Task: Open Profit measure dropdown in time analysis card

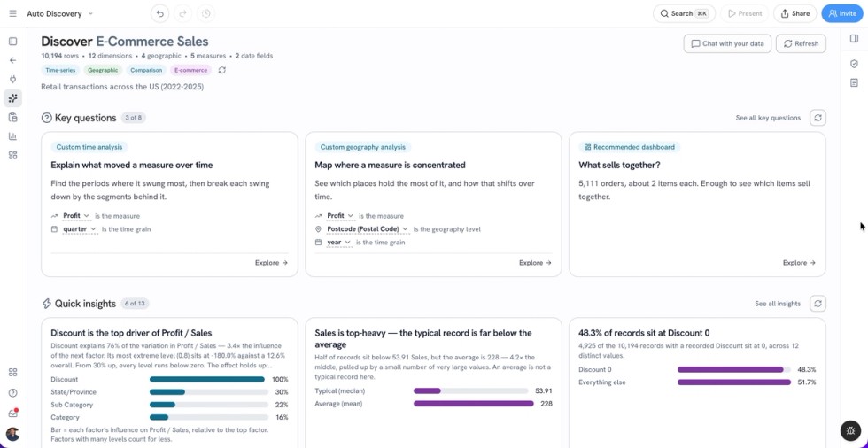Action: coord(76,216)
